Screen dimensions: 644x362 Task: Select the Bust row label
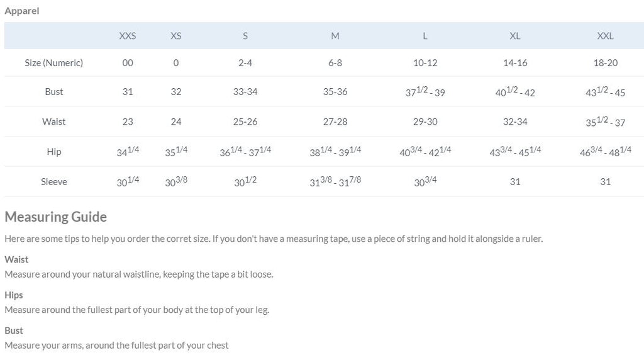tap(54, 91)
